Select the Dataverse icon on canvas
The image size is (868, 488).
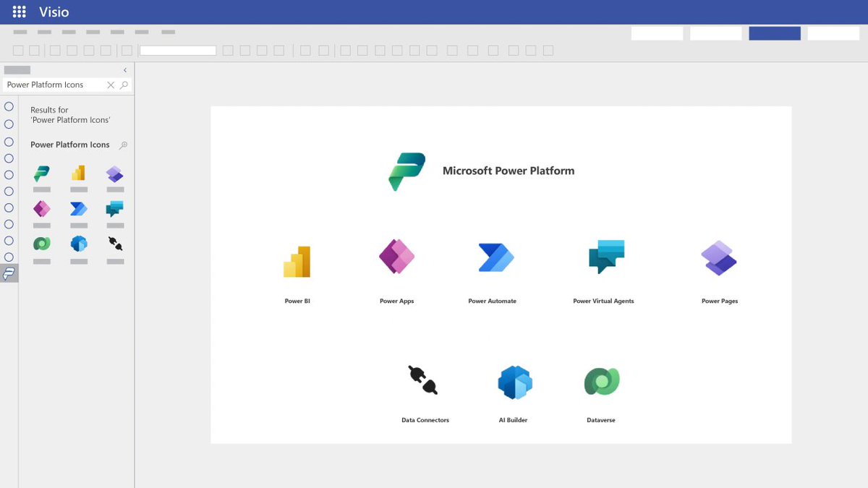(x=602, y=381)
